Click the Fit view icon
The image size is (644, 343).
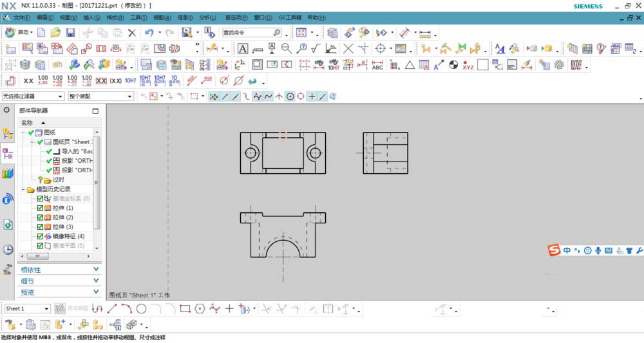click(x=301, y=32)
